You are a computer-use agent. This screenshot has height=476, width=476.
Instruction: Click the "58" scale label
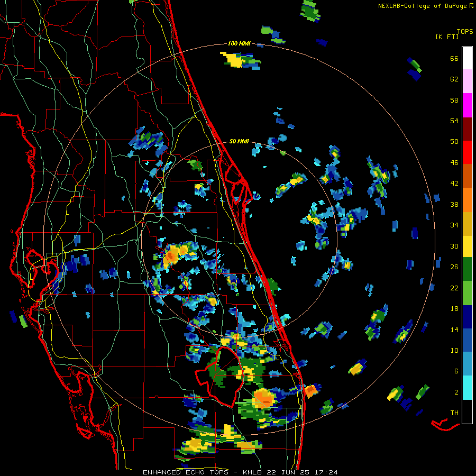[x=454, y=100]
